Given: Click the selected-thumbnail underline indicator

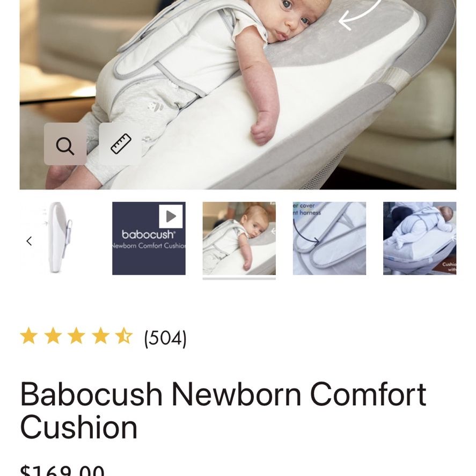Looking at the screenshot, I should (x=239, y=279).
